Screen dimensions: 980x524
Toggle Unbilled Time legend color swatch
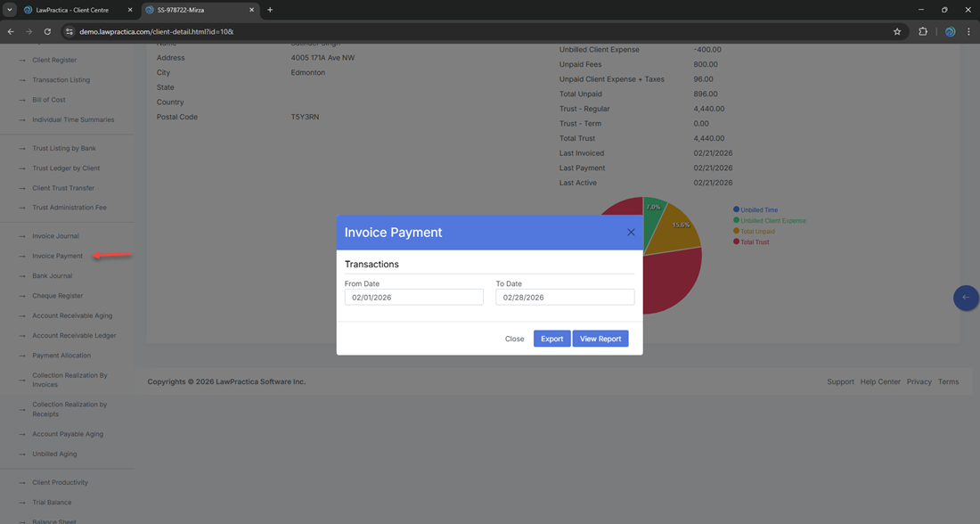coord(736,209)
